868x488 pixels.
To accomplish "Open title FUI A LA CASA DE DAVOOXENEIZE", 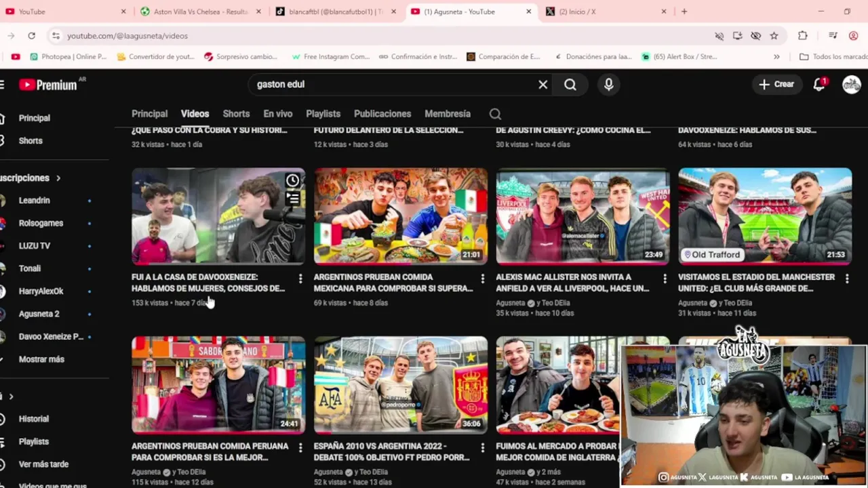I will pyautogui.click(x=208, y=283).
